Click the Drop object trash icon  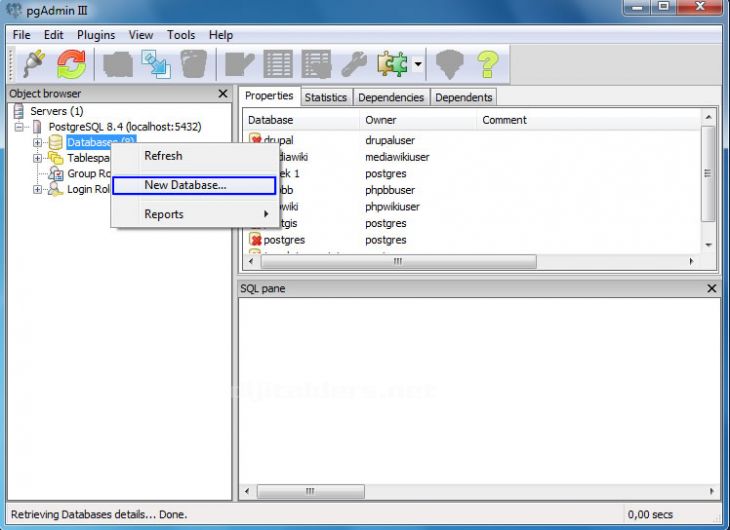click(x=194, y=64)
